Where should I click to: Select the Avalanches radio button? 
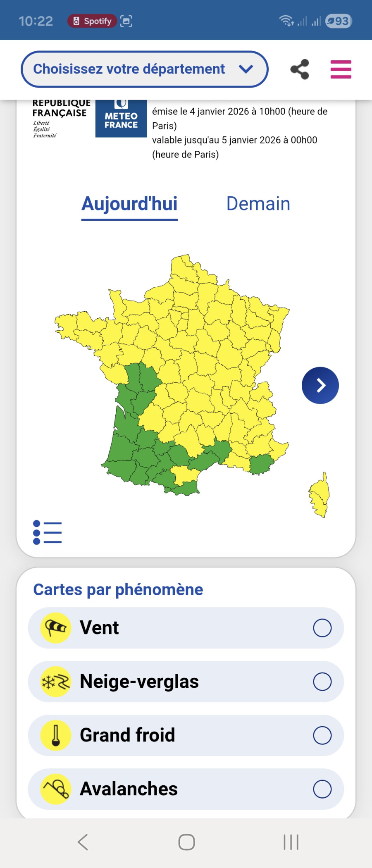coord(322,789)
